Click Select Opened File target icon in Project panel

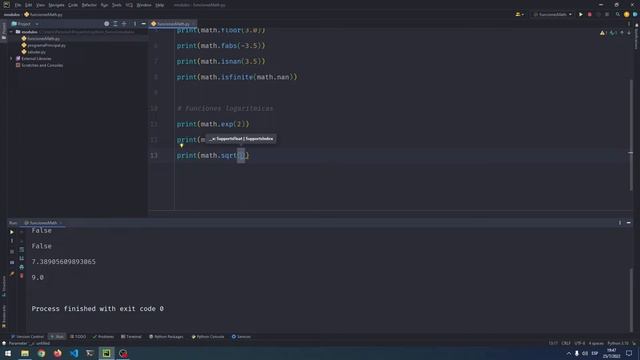[x=107, y=24]
